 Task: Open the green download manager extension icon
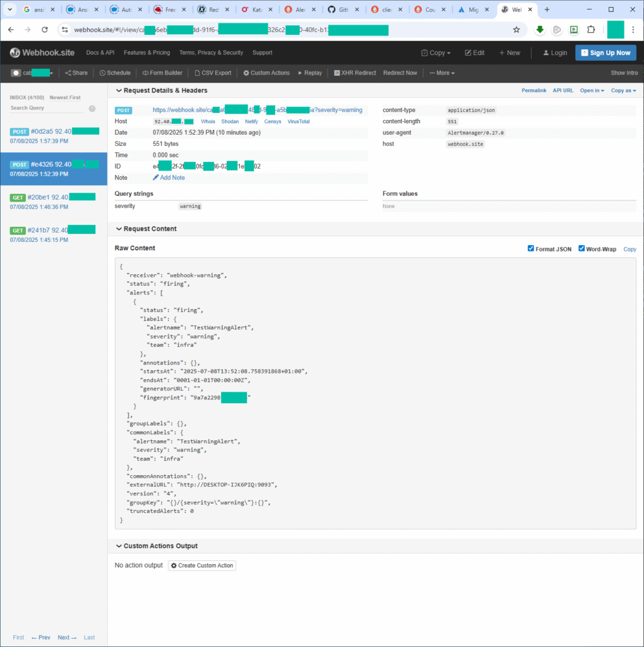coord(540,30)
